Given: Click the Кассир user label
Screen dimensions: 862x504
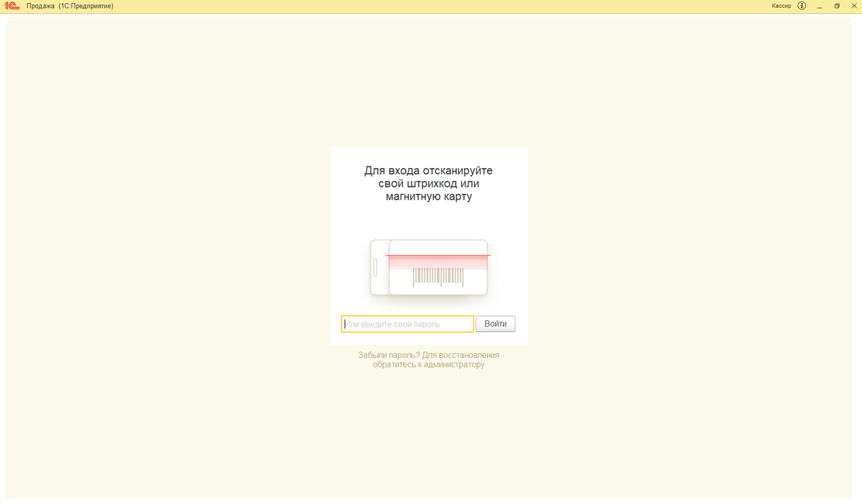Looking at the screenshot, I should pos(782,6).
